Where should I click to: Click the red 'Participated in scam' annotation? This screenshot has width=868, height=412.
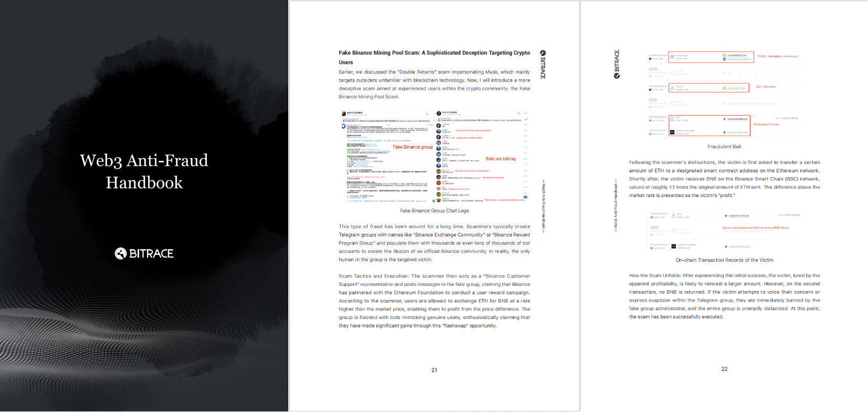(766, 125)
